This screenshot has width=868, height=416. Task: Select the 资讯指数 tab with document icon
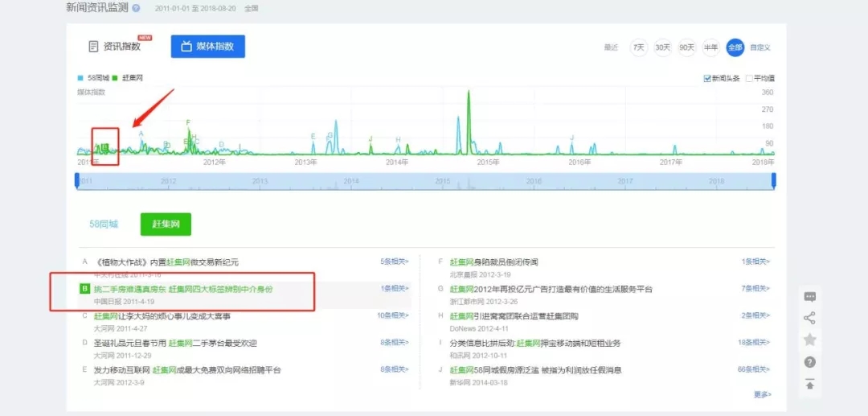tap(115, 47)
